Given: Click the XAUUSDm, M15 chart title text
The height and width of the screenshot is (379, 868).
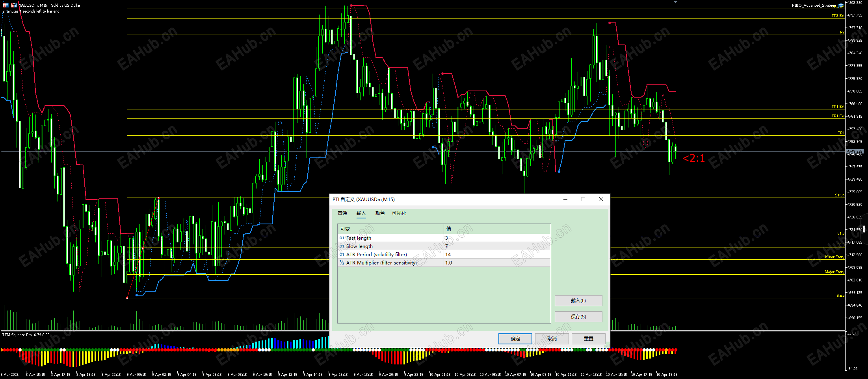Looking at the screenshot, I should (50, 6).
